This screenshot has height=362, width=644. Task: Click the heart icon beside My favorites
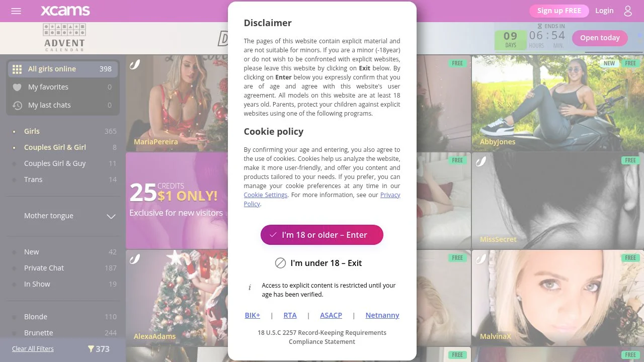tap(17, 87)
